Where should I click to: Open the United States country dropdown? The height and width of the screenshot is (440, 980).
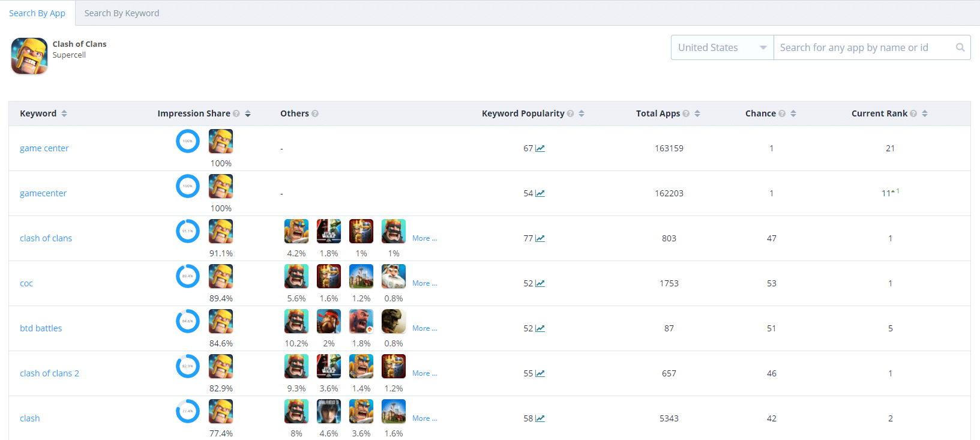pos(722,47)
